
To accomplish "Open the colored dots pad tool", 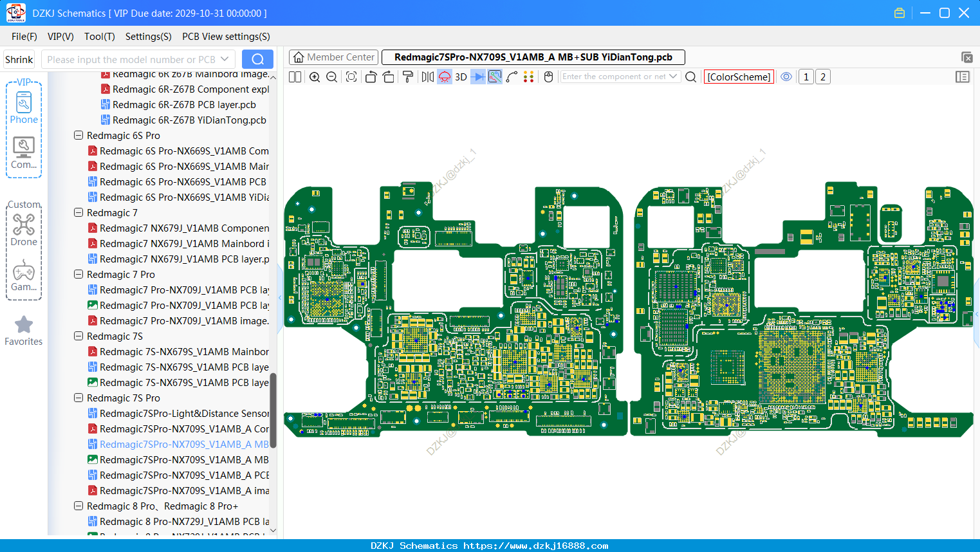I will tap(529, 77).
